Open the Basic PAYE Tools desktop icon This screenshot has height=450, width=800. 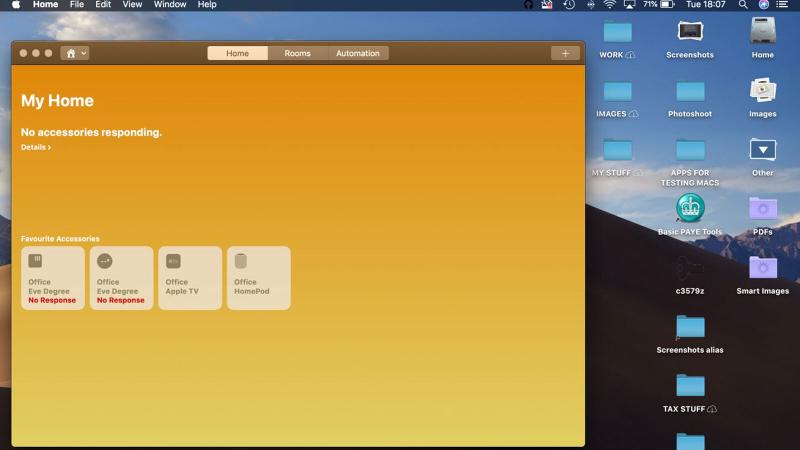(690, 208)
